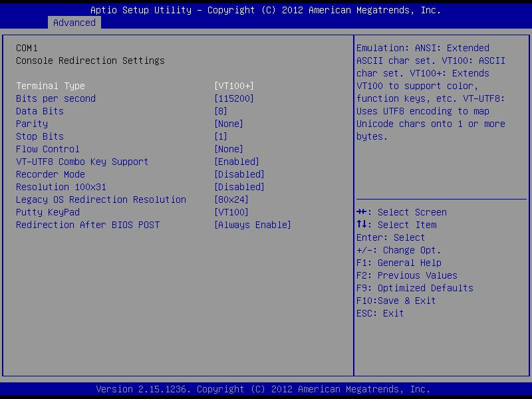
Task: Toggle VT-UTF8 Combo Key Support [Enabled]
Action: 236,162
